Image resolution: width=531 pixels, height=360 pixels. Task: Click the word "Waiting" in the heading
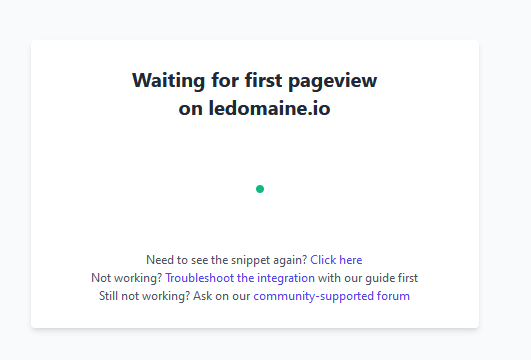(168, 81)
